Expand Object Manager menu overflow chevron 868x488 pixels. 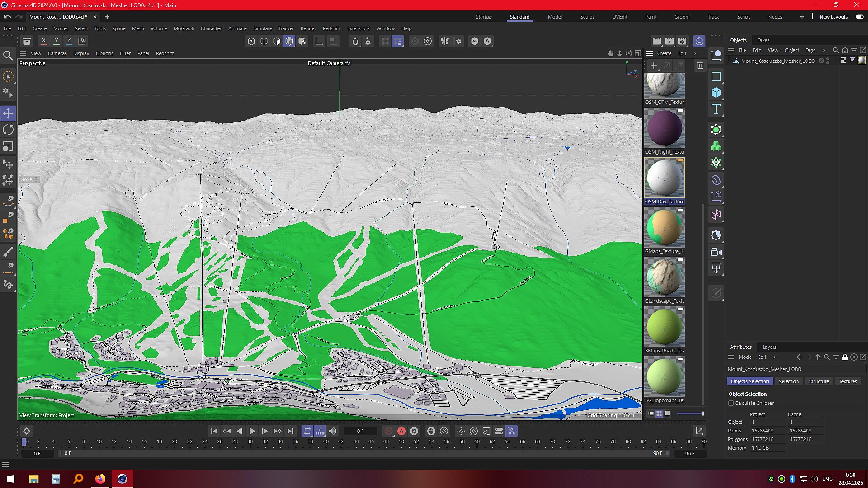823,50
